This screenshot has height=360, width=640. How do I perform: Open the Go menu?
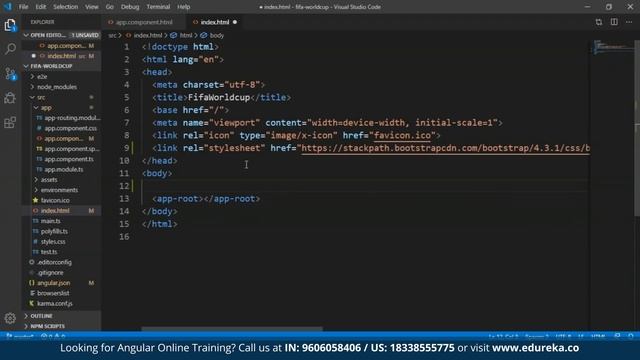tap(109, 7)
